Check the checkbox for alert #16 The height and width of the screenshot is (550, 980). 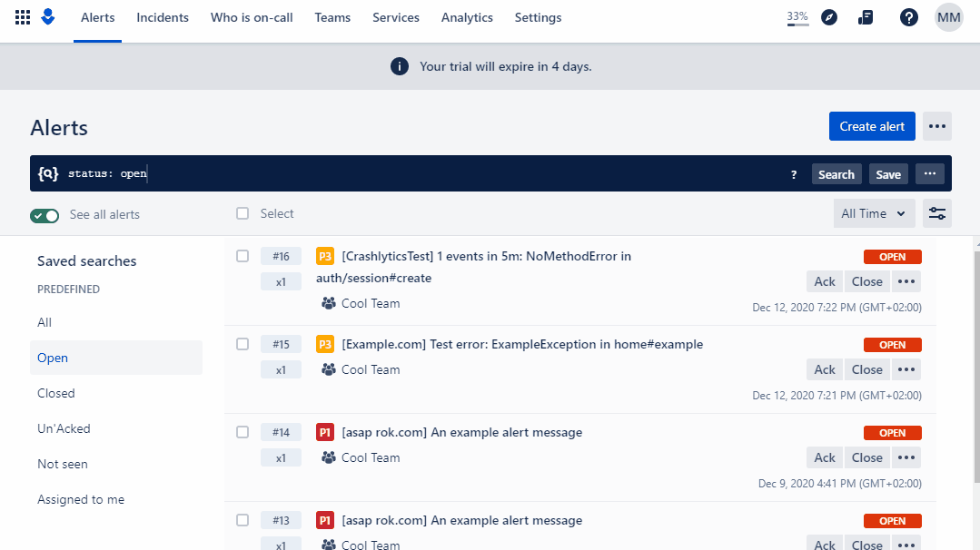(x=243, y=256)
